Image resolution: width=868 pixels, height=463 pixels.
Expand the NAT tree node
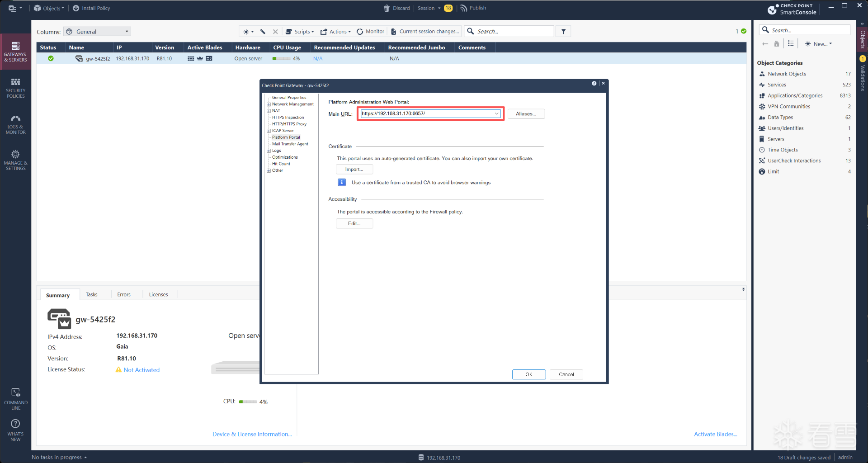pyautogui.click(x=269, y=111)
